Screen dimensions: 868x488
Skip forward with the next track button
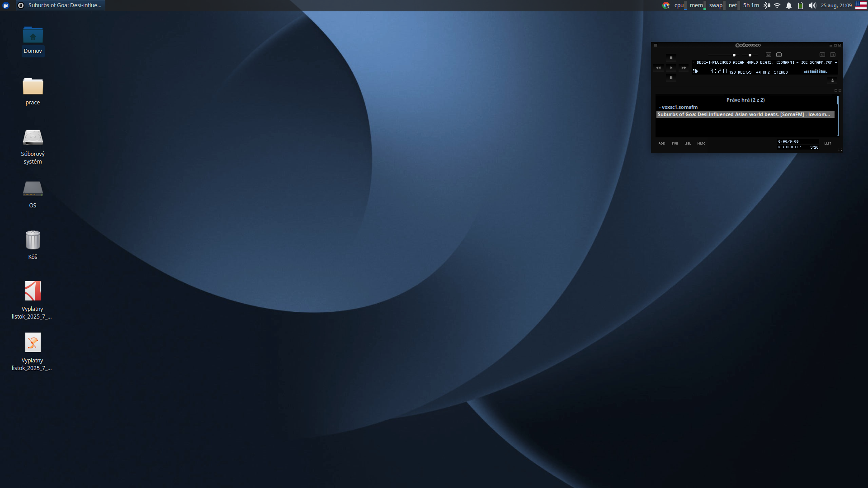tap(684, 68)
